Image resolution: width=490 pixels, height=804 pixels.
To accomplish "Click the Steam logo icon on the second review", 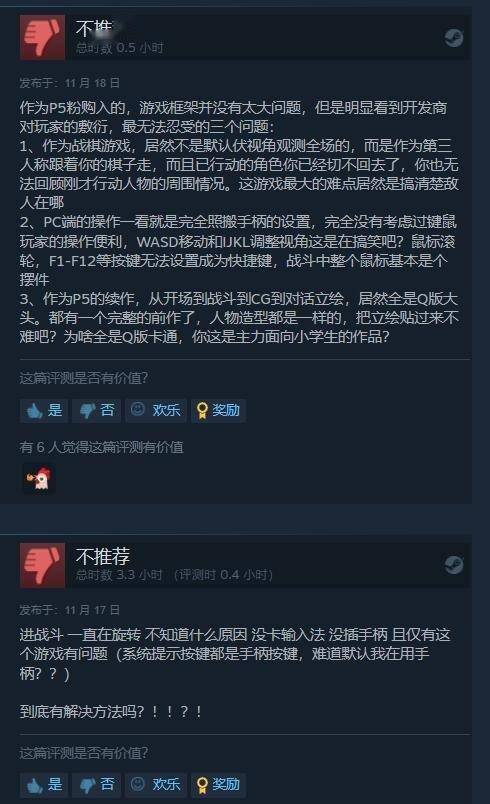I will coord(454,565).
